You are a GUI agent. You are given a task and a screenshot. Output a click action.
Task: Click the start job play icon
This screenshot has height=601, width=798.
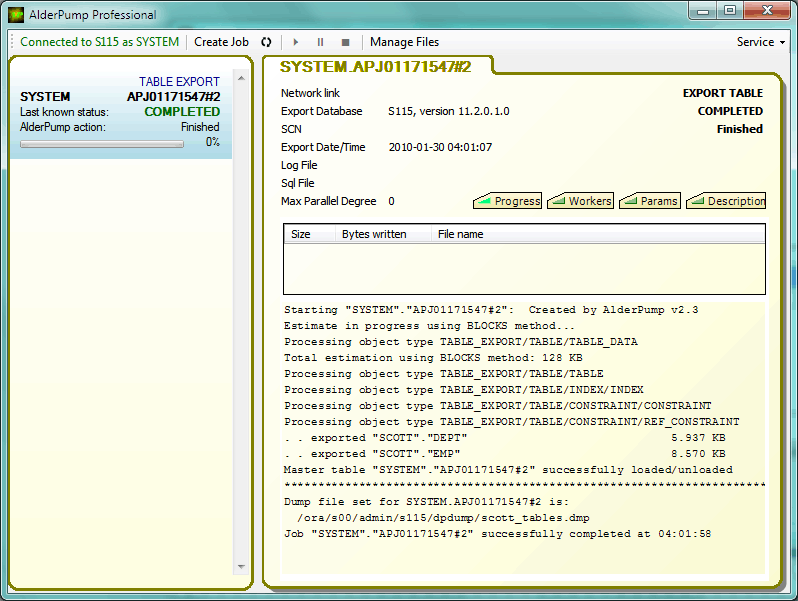[296, 42]
